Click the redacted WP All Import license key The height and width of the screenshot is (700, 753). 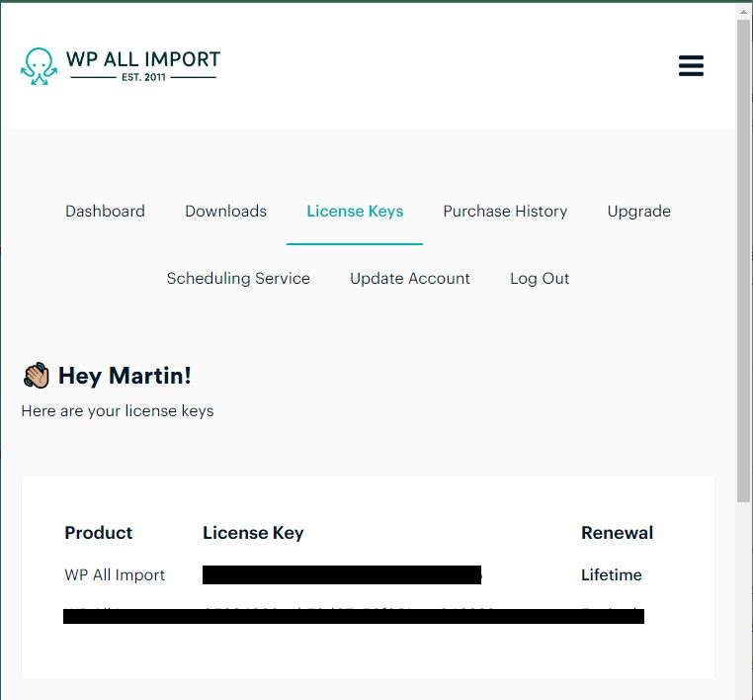342,574
